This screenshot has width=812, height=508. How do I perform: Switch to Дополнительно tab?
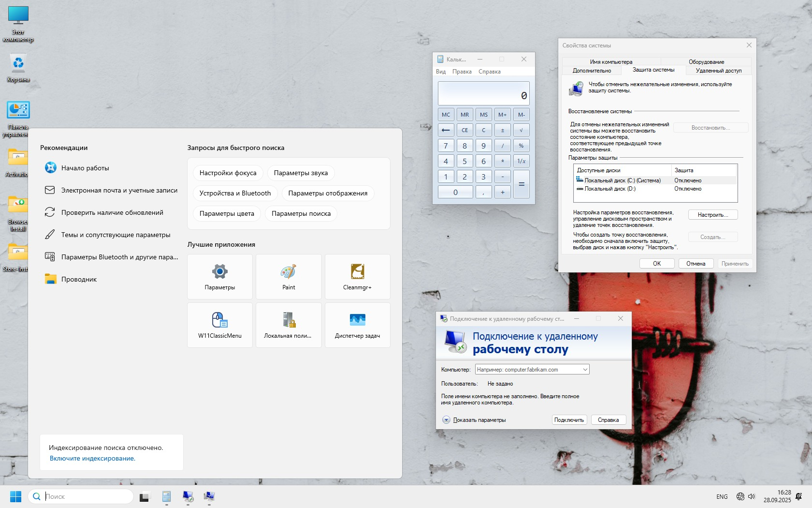coord(592,71)
